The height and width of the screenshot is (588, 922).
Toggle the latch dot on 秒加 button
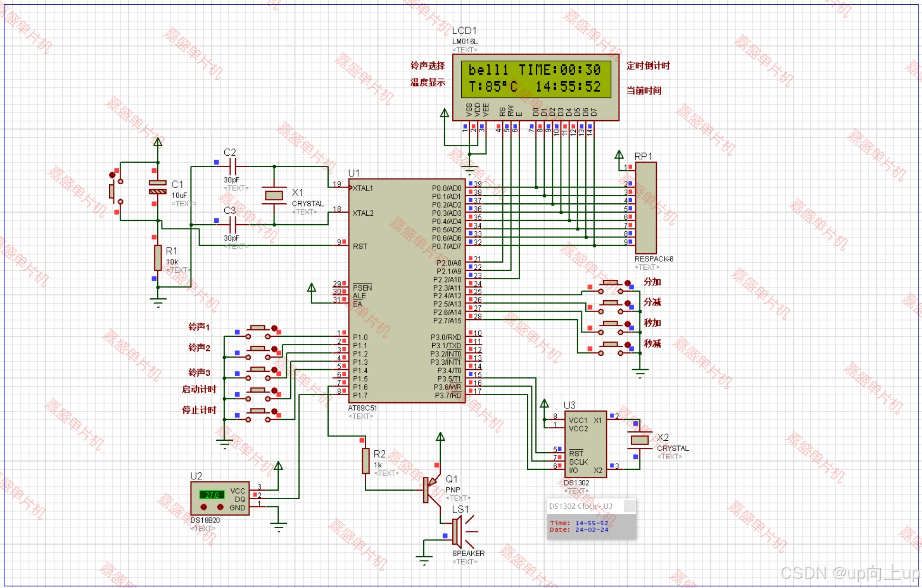pos(627,324)
